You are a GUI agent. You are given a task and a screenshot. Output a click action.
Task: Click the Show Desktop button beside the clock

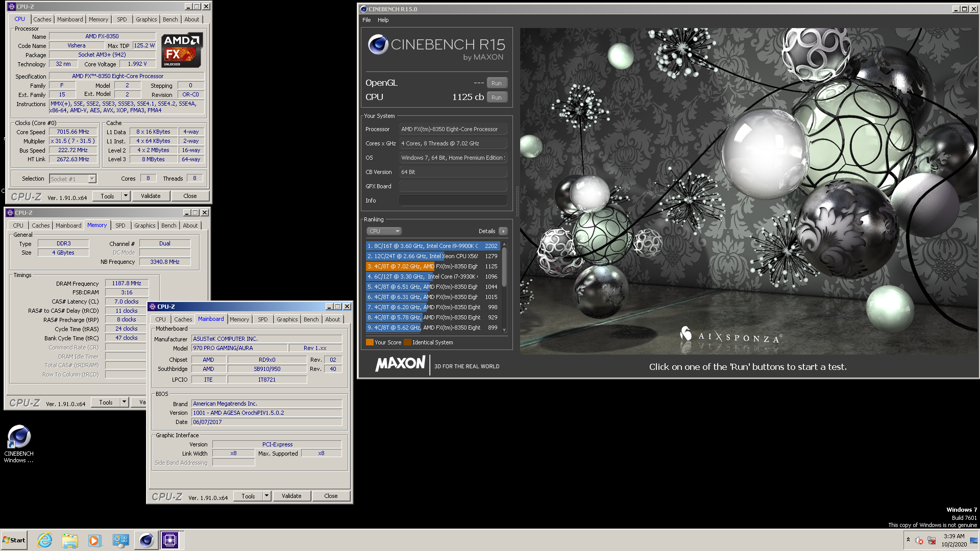point(974,540)
